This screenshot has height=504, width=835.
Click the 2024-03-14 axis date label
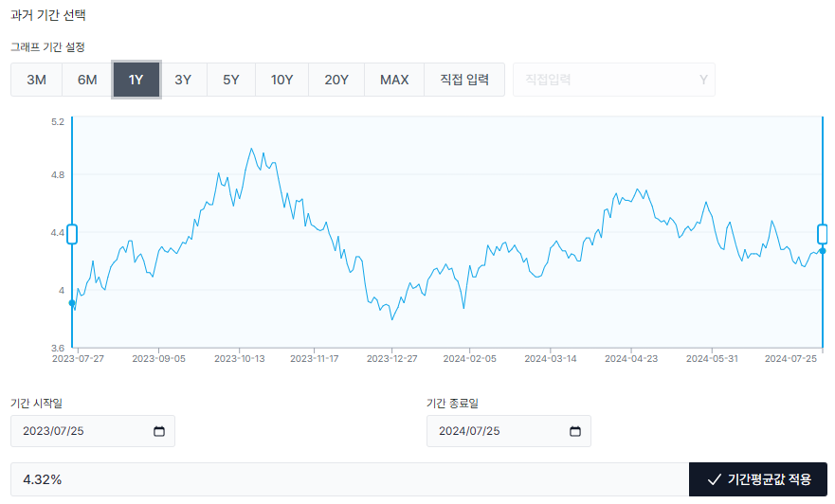(551, 359)
